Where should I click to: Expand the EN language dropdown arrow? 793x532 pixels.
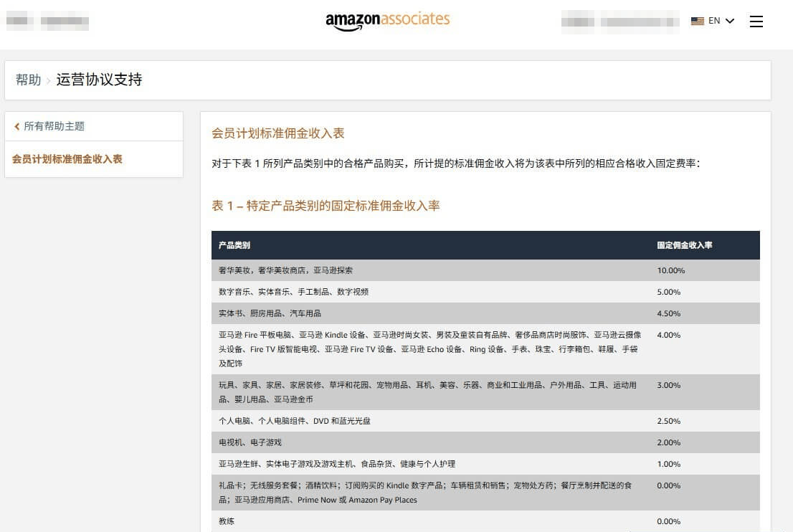(730, 21)
